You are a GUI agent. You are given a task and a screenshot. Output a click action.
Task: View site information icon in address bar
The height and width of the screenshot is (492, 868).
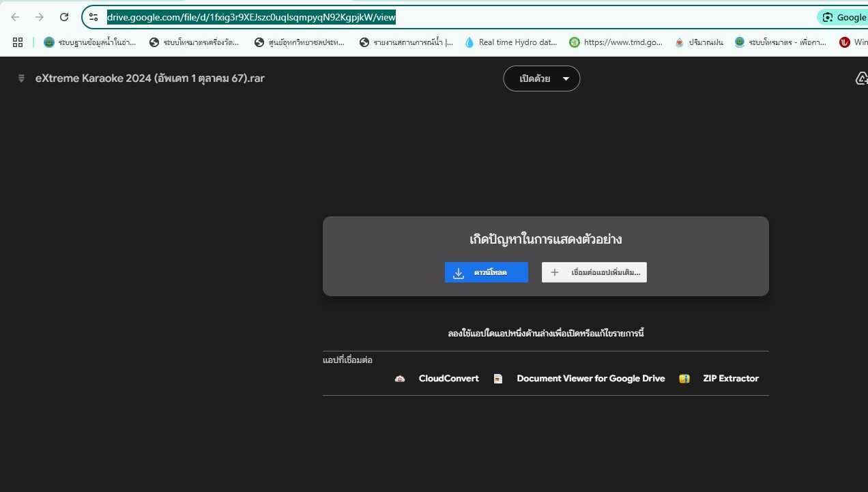94,17
